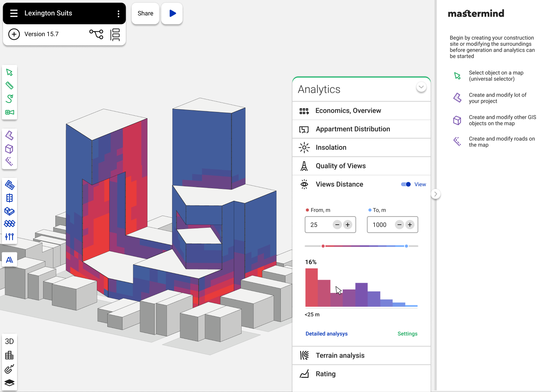Select the camera view tool
The height and width of the screenshot is (392, 551).
pos(9,112)
